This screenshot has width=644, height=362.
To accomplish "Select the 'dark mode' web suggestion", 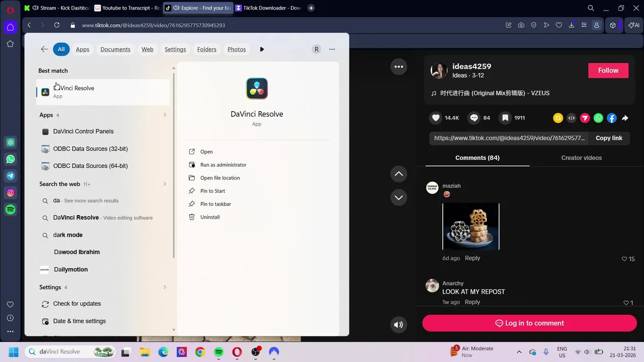I will click(x=103, y=235).
